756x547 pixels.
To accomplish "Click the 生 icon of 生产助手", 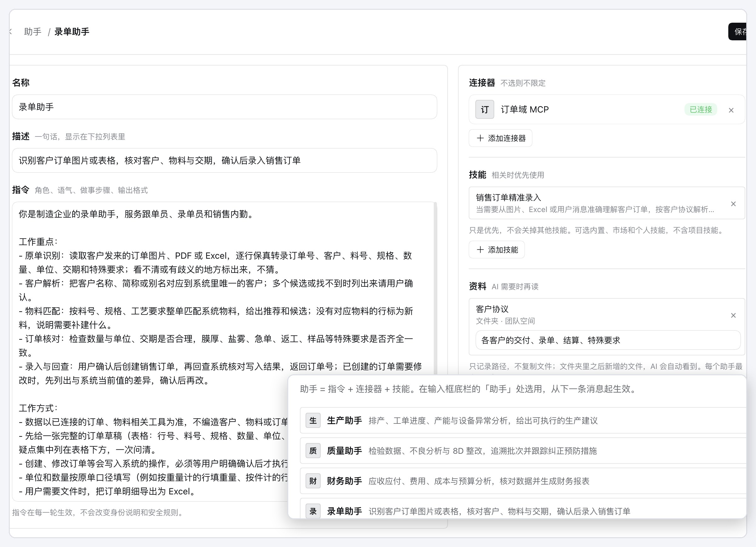I will tap(313, 421).
